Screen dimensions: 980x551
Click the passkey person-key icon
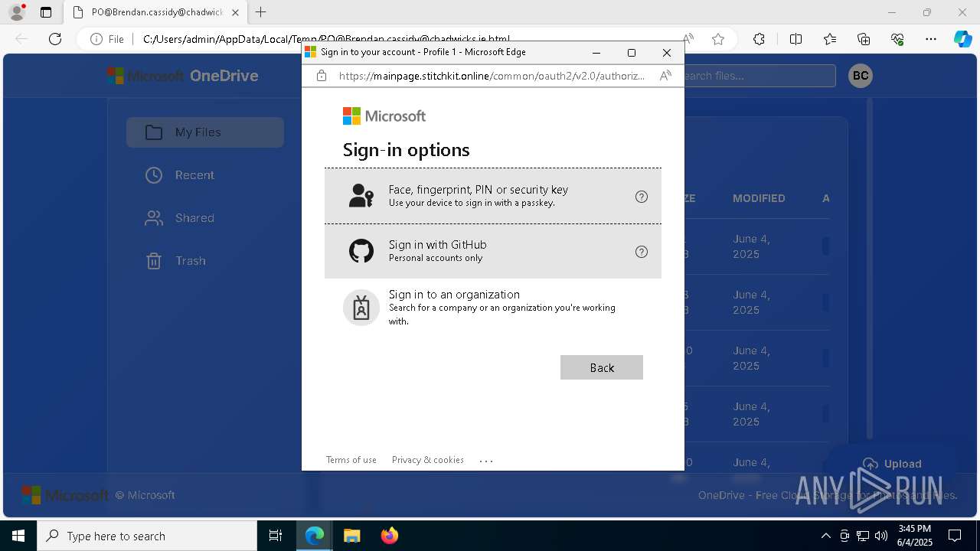pos(361,196)
